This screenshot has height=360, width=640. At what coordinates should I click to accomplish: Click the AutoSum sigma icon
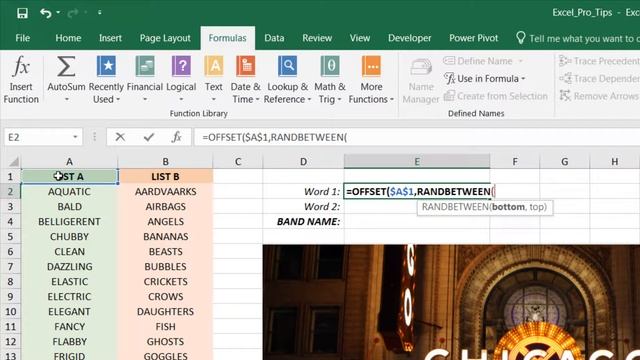[x=66, y=67]
